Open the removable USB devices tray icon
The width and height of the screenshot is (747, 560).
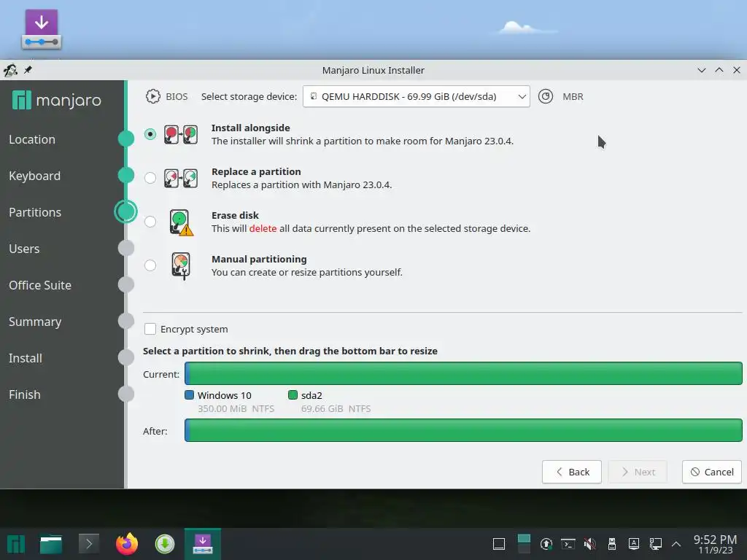coord(612,544)
